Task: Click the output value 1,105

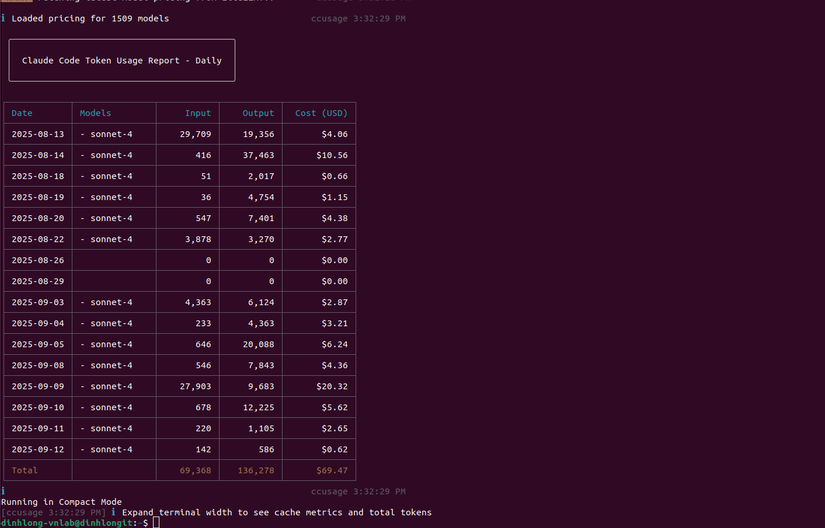Action: point(261,429)
